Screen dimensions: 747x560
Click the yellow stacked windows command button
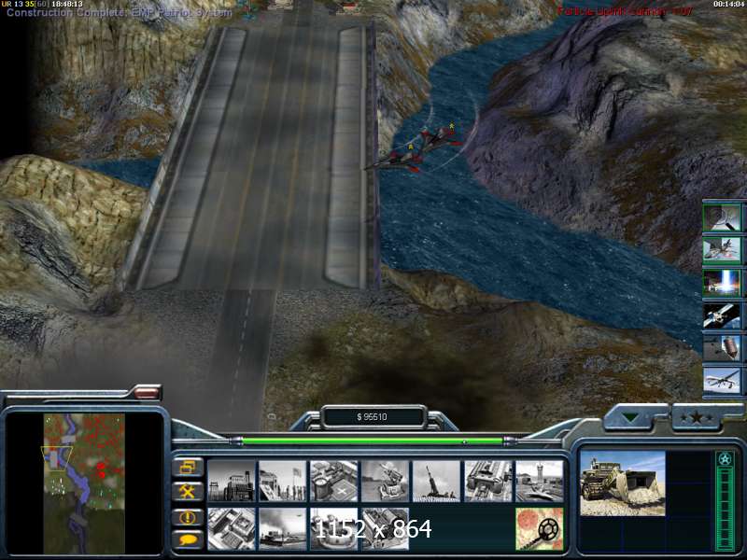188,468
